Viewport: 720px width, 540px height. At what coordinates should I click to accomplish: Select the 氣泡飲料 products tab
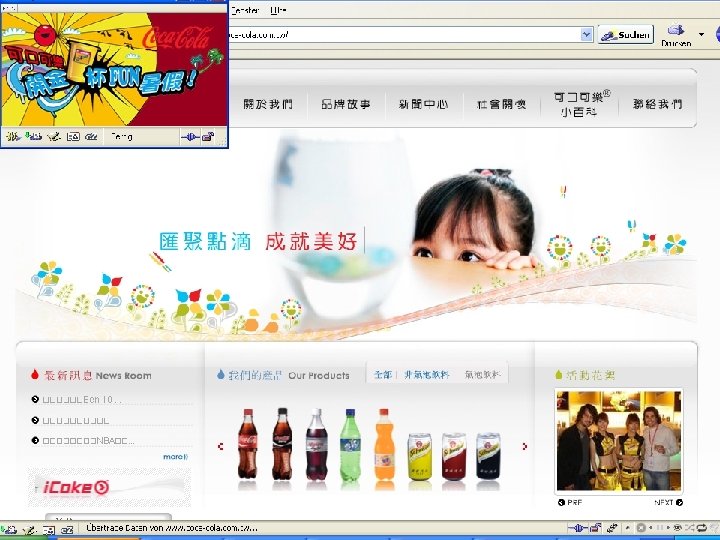(x=481, y=375)
